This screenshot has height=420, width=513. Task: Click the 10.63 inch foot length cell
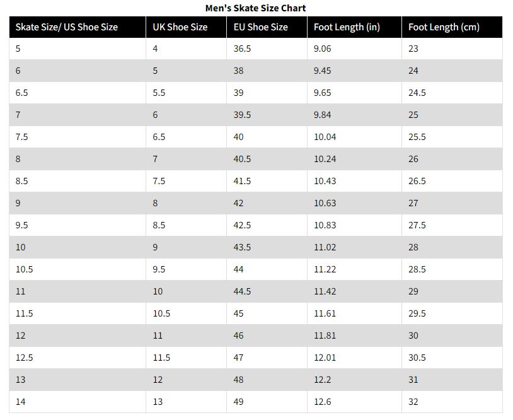354,203
